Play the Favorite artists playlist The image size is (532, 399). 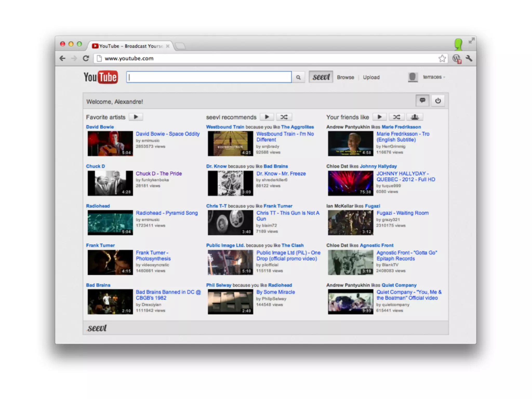(136, 117)
